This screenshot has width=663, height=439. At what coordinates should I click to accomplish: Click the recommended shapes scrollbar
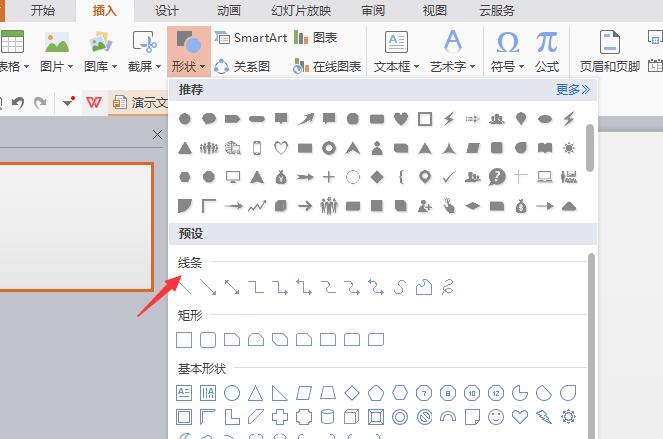coord(590,148)
